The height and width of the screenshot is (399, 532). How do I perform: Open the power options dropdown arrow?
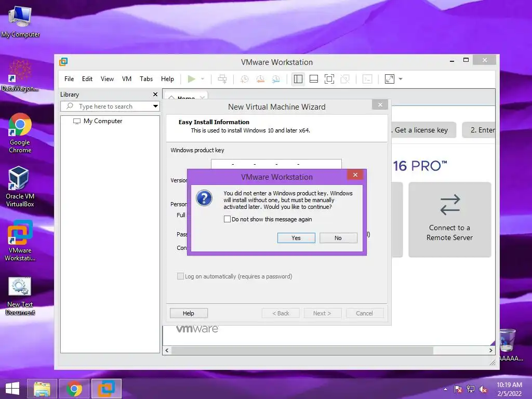point(203,79)
